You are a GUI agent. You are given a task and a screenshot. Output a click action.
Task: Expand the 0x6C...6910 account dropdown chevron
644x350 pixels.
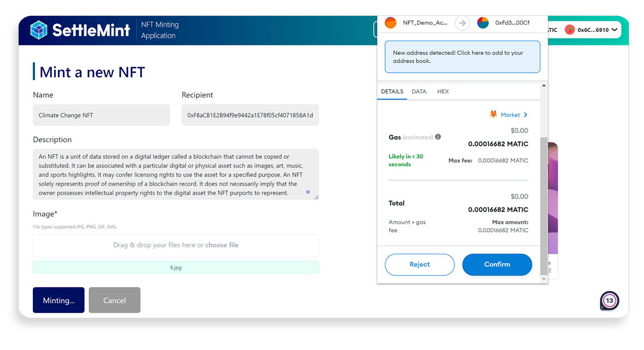point(614,30)
